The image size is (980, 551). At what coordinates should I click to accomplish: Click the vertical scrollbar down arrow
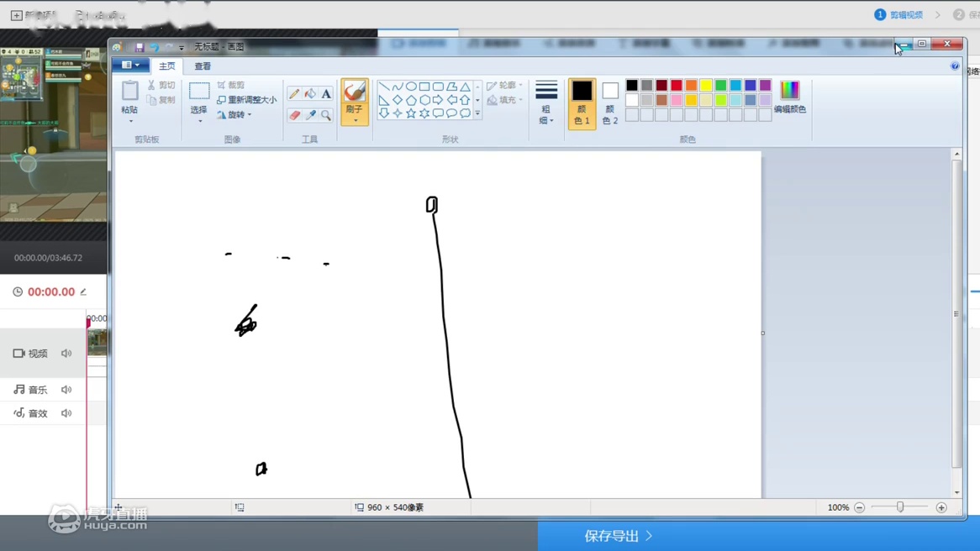click(956, 492)
